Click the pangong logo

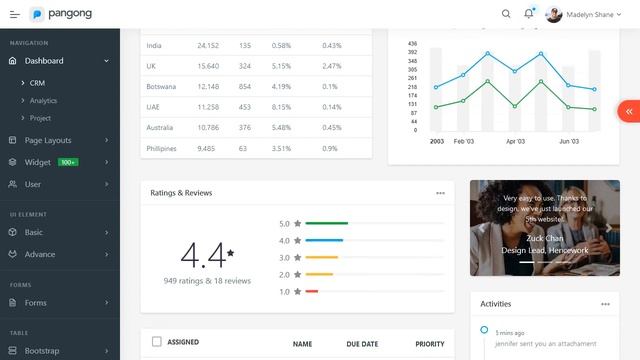click(61, 14)
